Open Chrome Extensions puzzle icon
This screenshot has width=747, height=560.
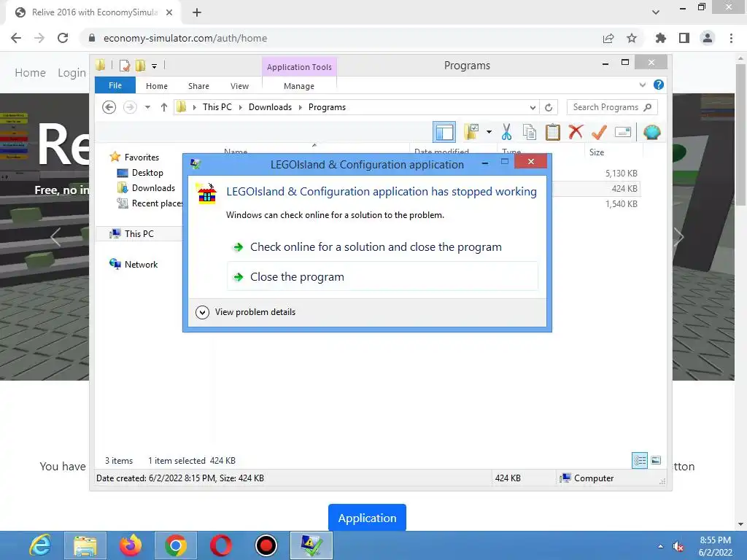tap(661, 38)
